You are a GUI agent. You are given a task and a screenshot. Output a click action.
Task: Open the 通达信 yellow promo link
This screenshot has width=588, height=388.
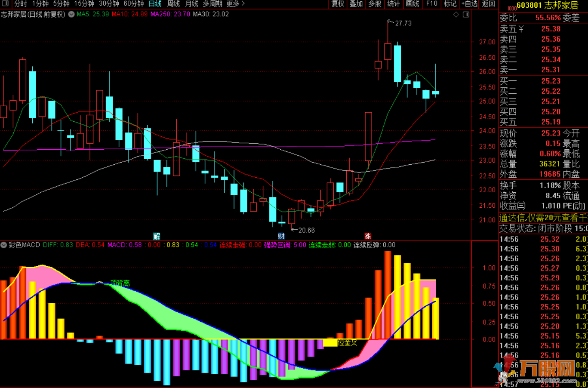[x=543, y=218]
